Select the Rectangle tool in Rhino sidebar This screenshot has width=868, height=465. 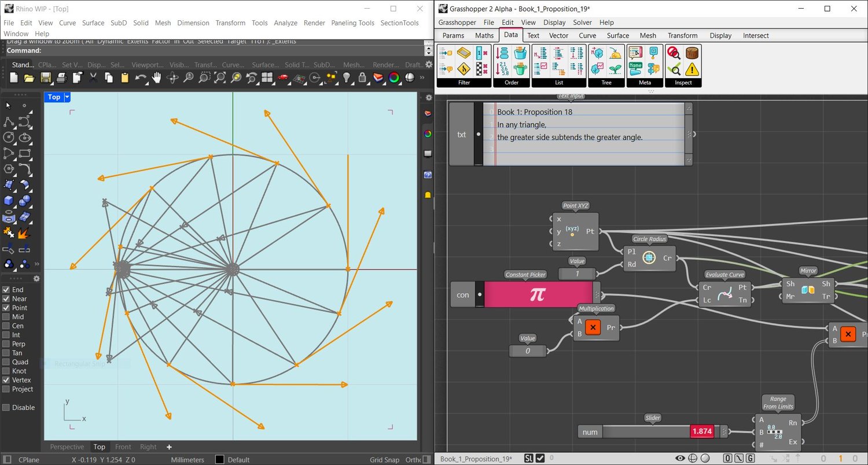pyautogui.click(x=24, y=153)
